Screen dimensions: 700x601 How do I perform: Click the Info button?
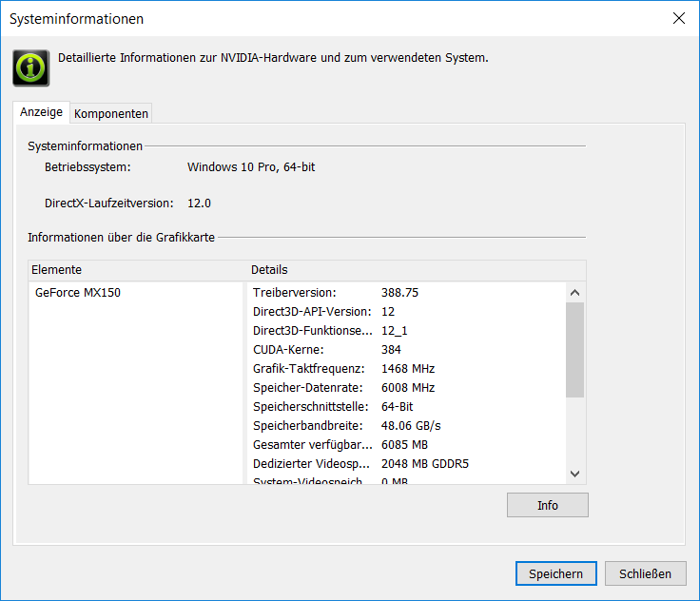(547, 505)
